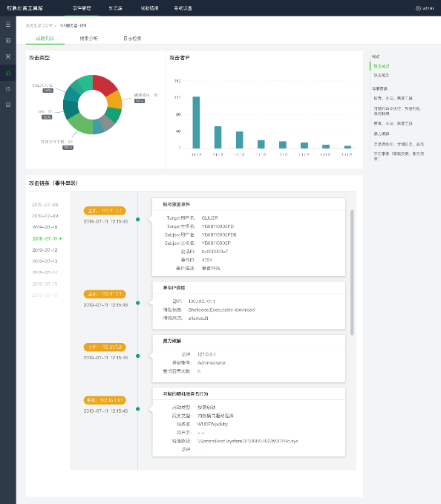Open the tag-shaped icon in left sidebar
This screenshot has width=441, height=504.
coord(8,89)
